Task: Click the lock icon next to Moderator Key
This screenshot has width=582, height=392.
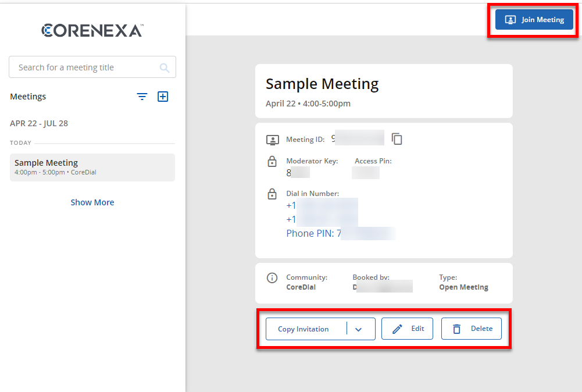Action: click(x=272, y=161)
